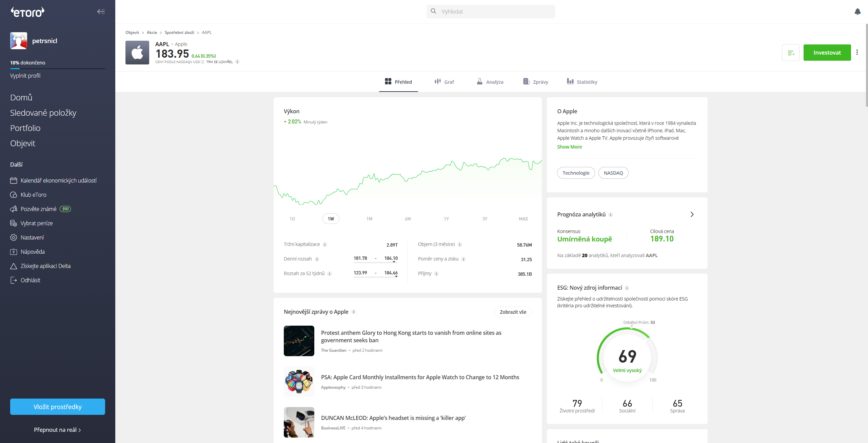The width and height of the screenshot is (868, 443).
Task: Click the Denní rozsah range slider
Action: pyautogui.click(x=376, y=262)
